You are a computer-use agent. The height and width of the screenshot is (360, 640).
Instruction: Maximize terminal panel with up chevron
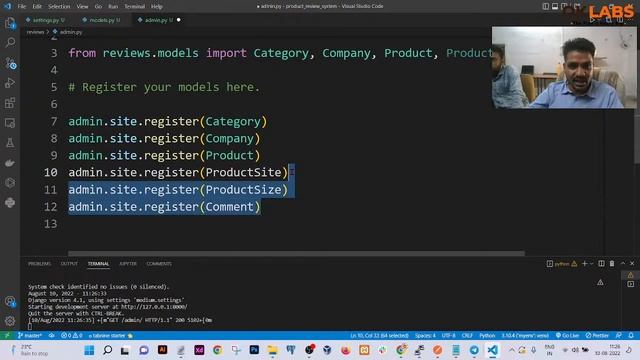pos(622,264)
